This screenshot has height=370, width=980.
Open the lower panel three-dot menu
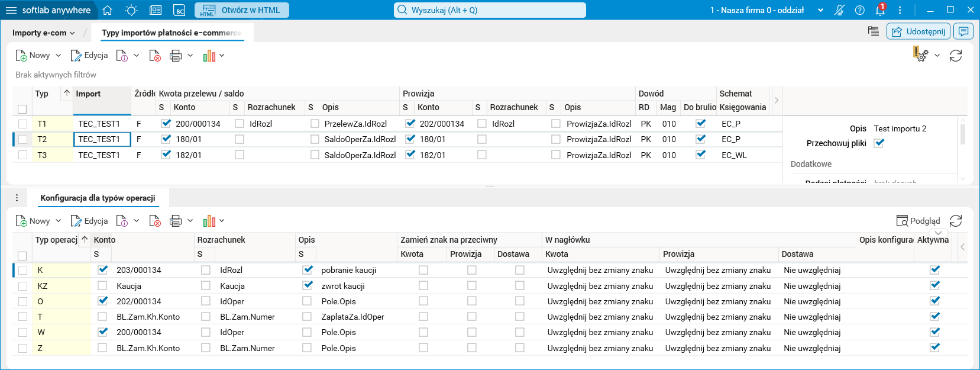coord(17,198)
